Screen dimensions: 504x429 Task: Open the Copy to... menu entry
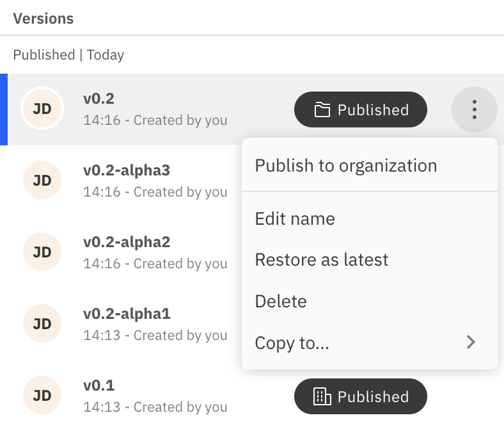pyautogui.click(x=292, y=343)
